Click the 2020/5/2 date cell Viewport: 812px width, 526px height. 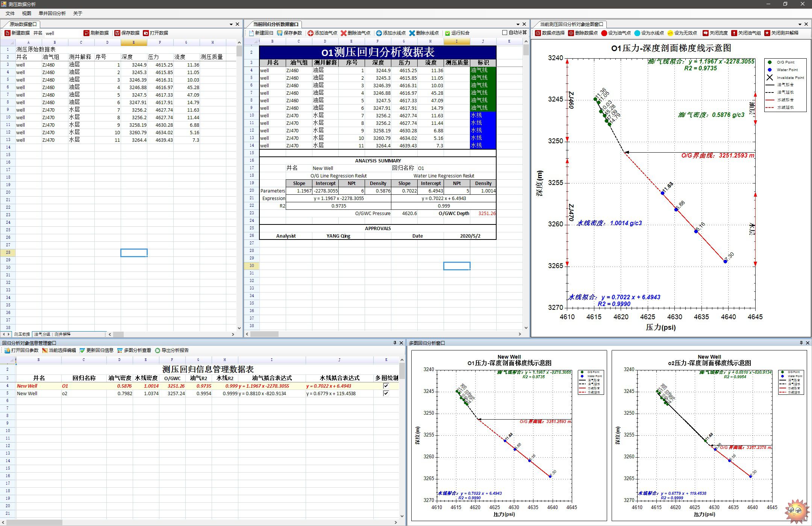(x=470, y=236)
